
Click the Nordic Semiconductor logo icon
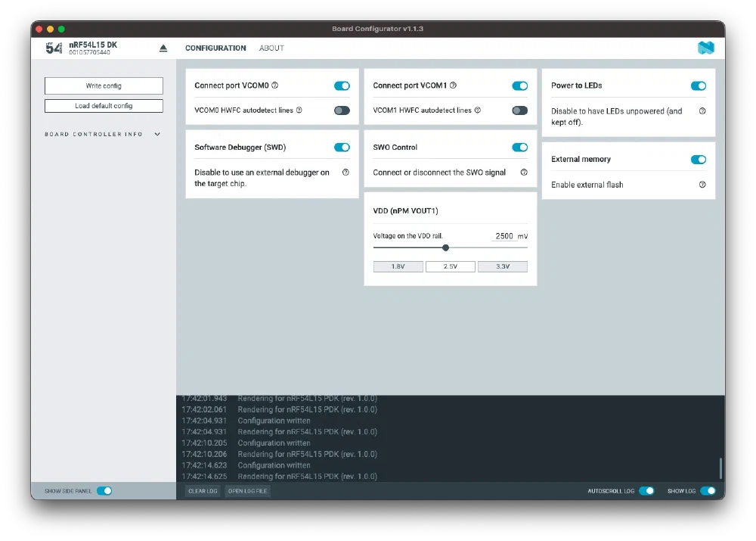tap(705, 48)
